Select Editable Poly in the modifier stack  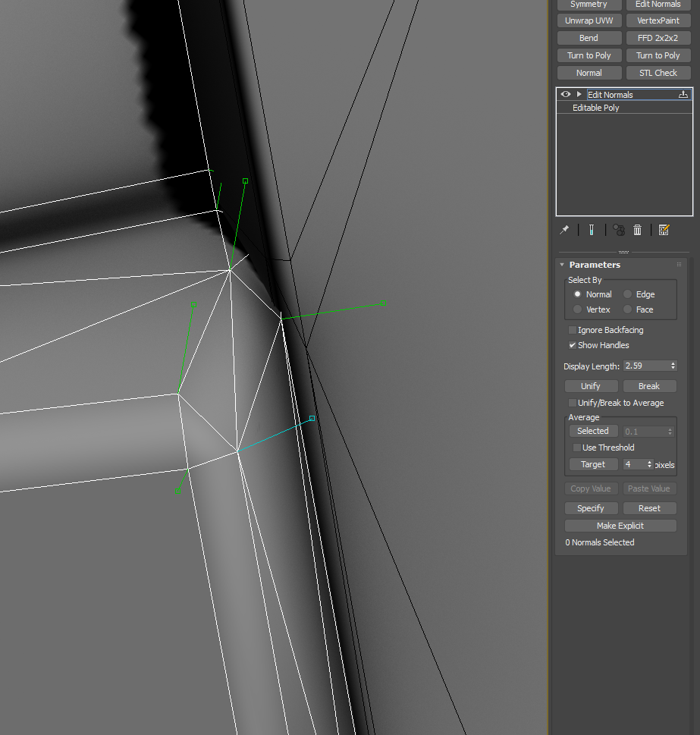tap(595, 108)
